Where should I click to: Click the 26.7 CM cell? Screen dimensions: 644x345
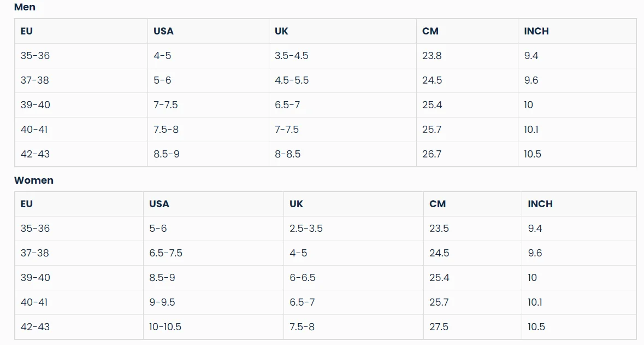click(x=432, y=154)
